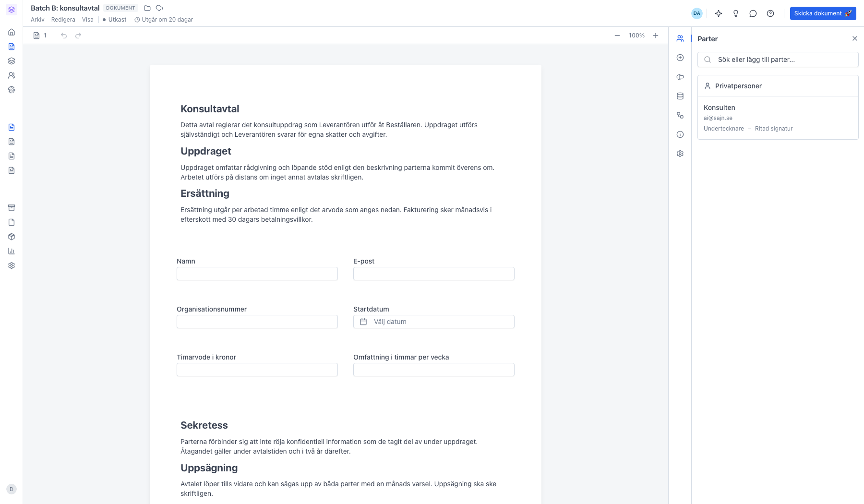Screen dimensions: 864x504
Task: Click the 100% zoom level value
Action: tap(636, 36)
